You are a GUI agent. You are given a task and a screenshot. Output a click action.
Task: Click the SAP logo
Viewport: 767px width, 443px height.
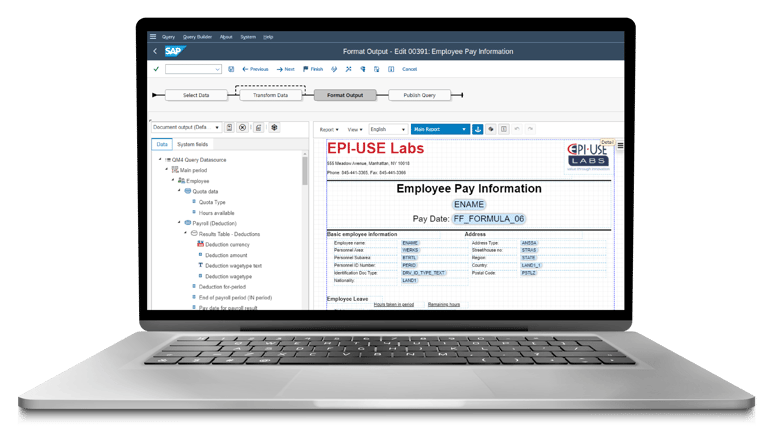click(174, 51)
